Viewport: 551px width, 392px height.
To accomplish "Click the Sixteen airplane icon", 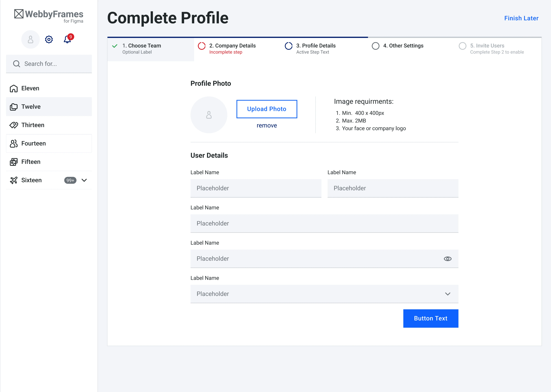I will [x=14, y=180].
